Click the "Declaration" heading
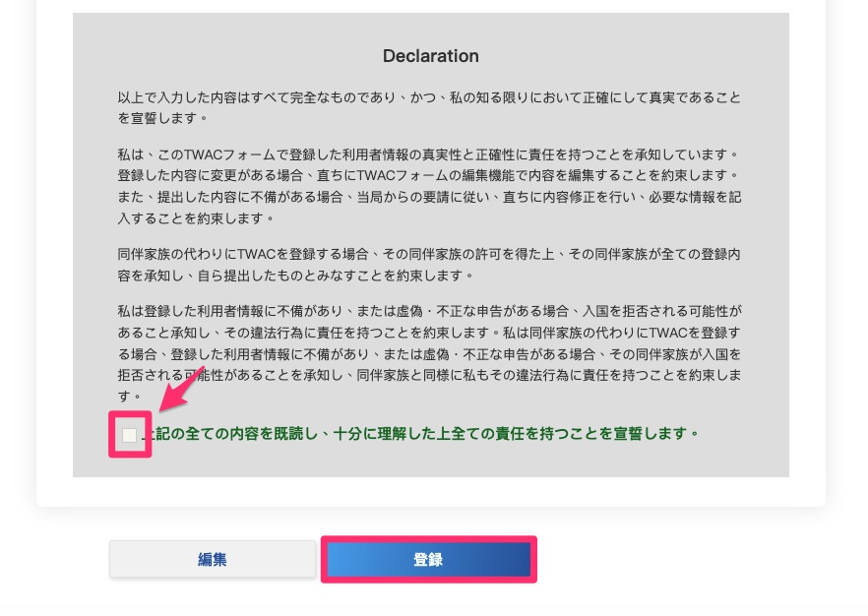This screenshot has width=868, height=616. coord(430,56)
